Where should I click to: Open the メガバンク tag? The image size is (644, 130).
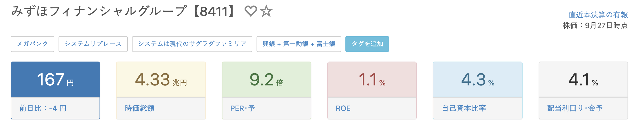32,44
